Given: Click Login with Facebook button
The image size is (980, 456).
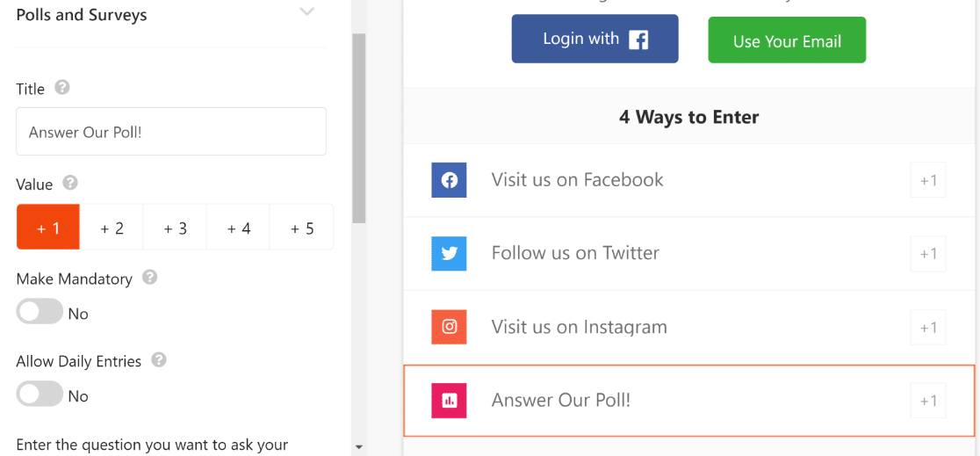Looking at the screenshot, I should point(595,39).
